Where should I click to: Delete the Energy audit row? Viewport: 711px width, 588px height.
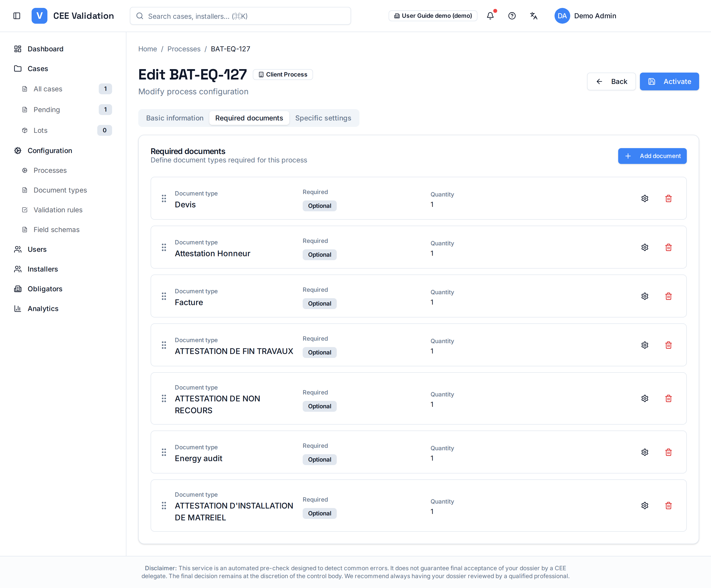[668, 452]
